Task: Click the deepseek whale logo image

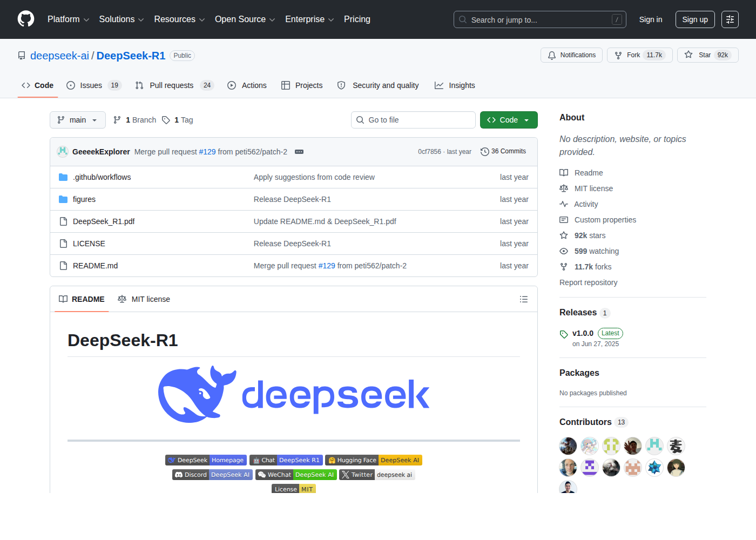Action: pos(294,394)
